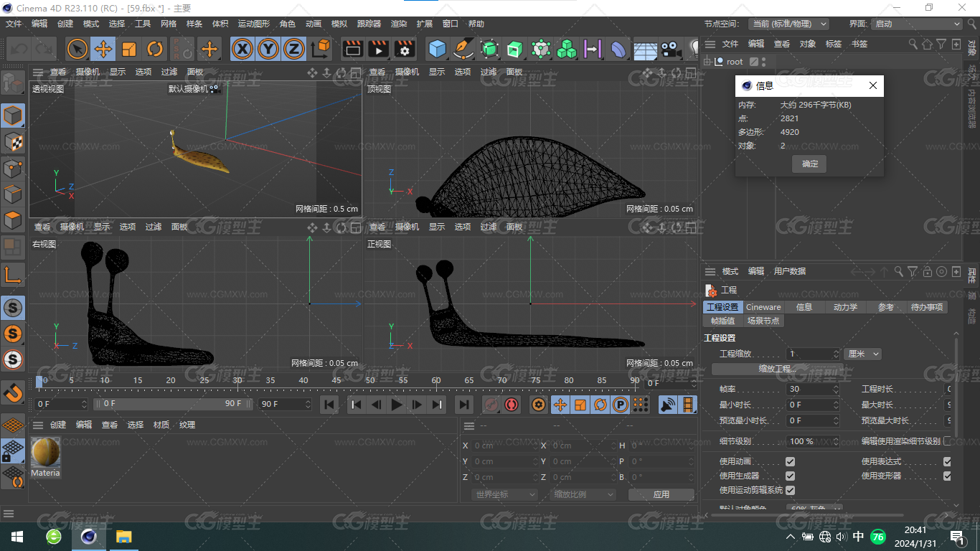Click the timeline ruler at frame 30
980x551 pixels.
pos(237,380)
